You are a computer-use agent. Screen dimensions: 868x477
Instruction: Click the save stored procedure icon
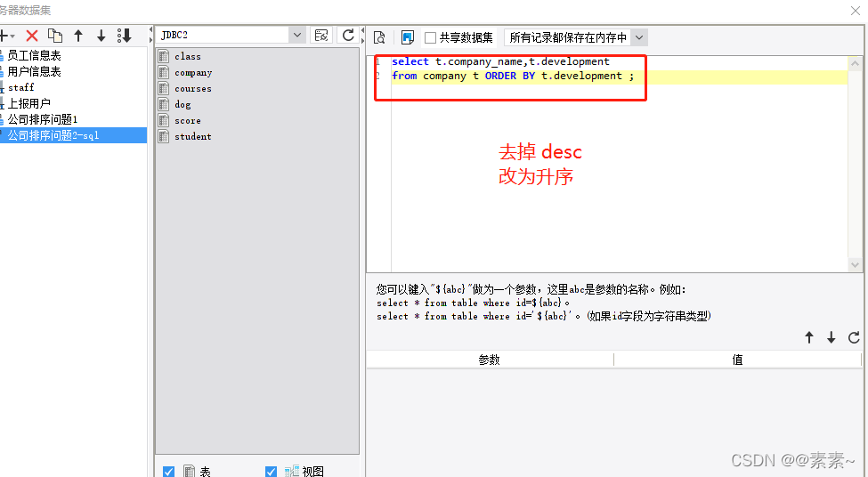408,37
